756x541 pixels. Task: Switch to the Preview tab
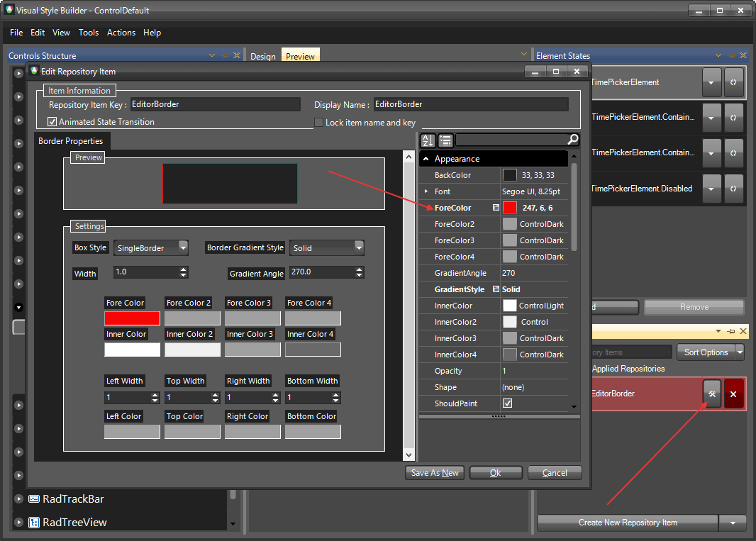[x=299, y=55]
